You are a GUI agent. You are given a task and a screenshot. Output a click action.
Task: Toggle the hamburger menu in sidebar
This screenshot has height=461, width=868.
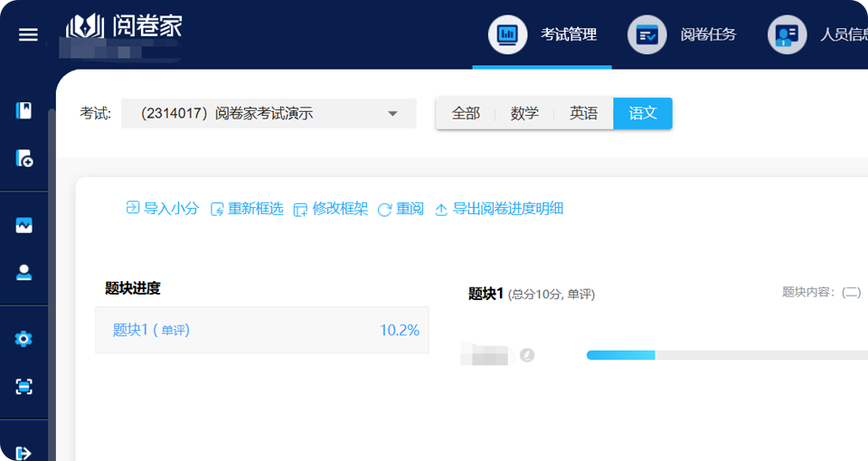(x=28, y=35)
